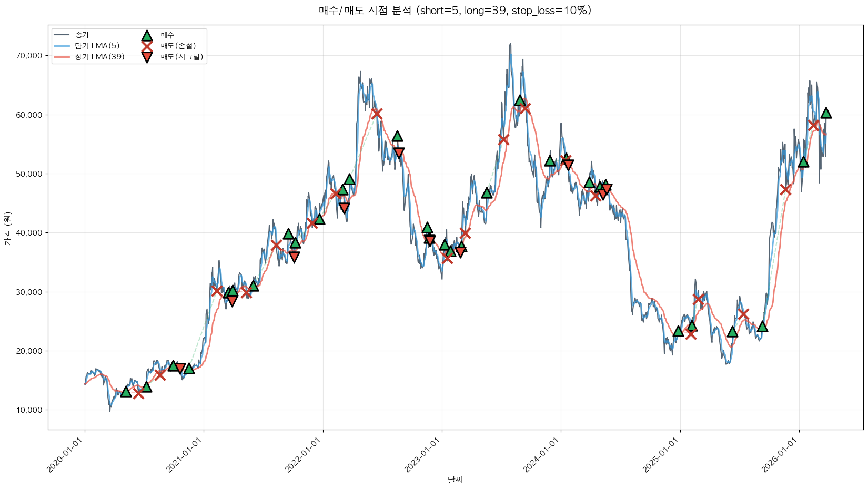Image resolution: width=868 pixels, height=489 pixels.
Task: Click the blue 단기 EMA line swatch in legend
Action: 62,46
